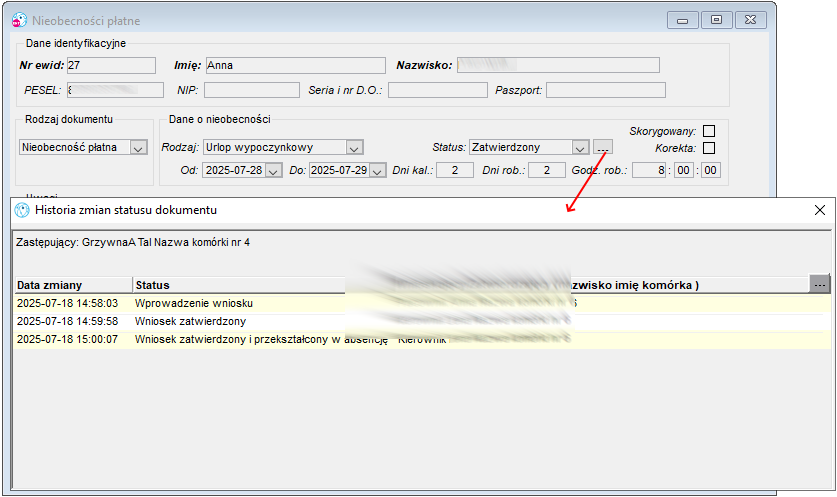837x497 pixels.
Task: Open the Do date picker arrow
Action: pyautogui.click(x=378, y=171)
